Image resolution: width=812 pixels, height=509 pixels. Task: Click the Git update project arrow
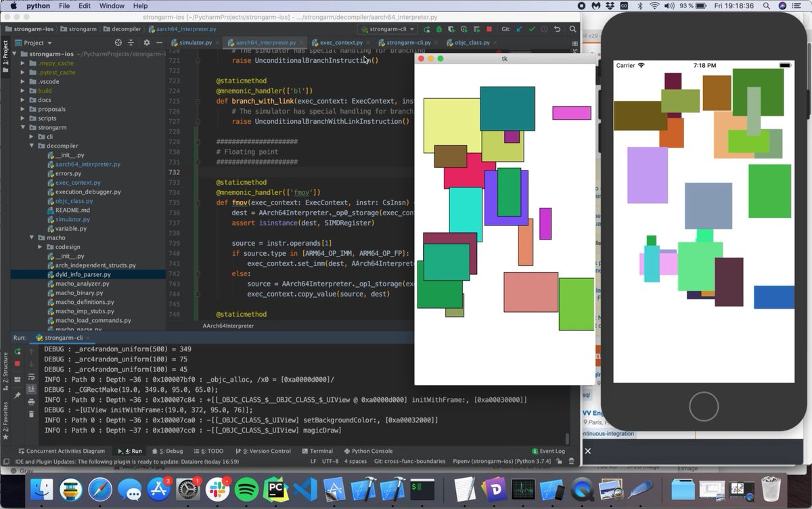pos(519,30)
